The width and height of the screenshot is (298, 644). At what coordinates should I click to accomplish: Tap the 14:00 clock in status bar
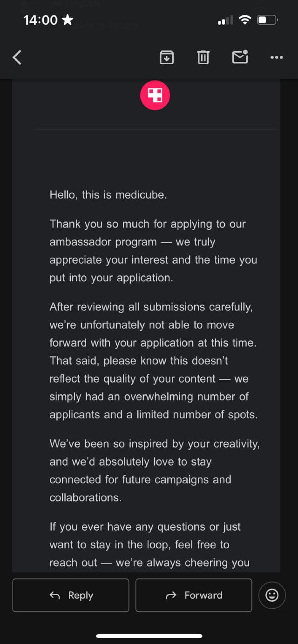(41, 20)
